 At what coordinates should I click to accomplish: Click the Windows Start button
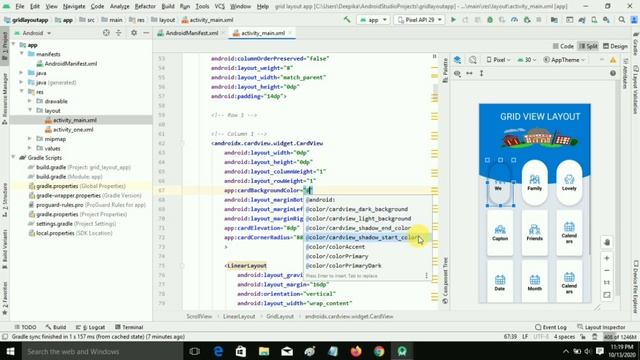[x=10, y=351]
